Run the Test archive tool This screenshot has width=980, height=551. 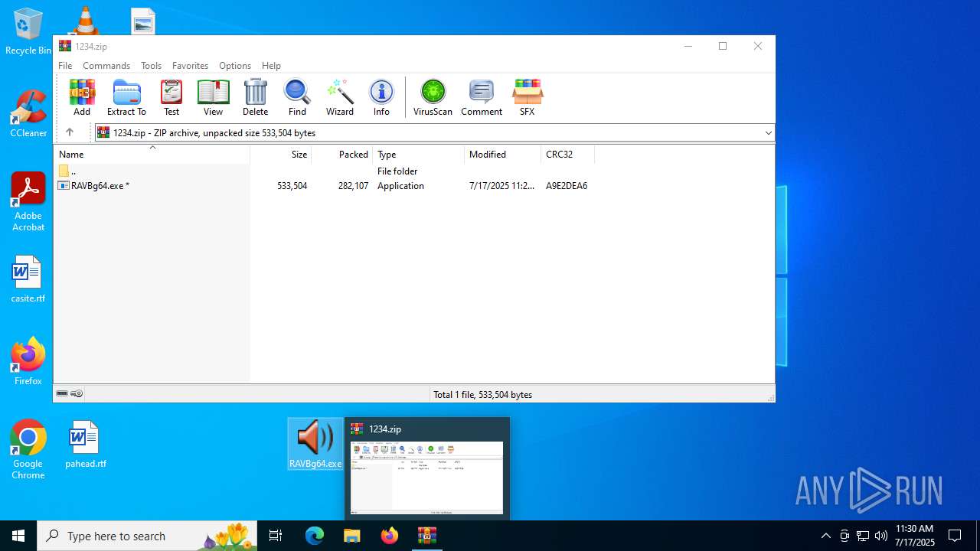[x=171, y=97]
